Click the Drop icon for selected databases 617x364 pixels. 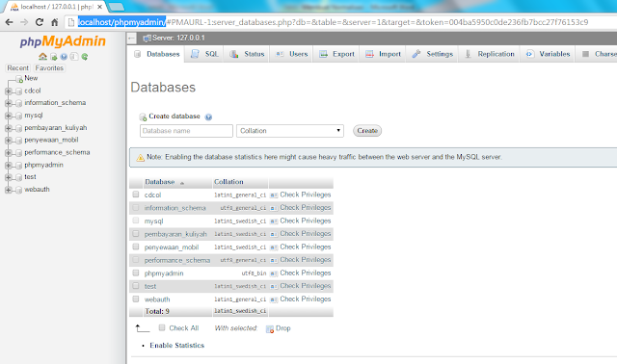point(270,329)
